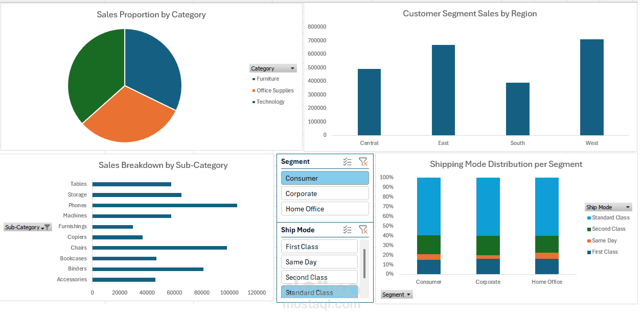
Task: Select Consumer in the Segment slicer
Action: click(x=325, y=178)
